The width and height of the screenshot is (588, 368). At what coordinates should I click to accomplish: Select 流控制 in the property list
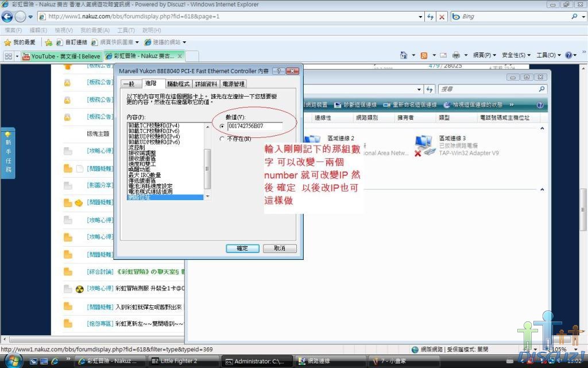(137, 148)
